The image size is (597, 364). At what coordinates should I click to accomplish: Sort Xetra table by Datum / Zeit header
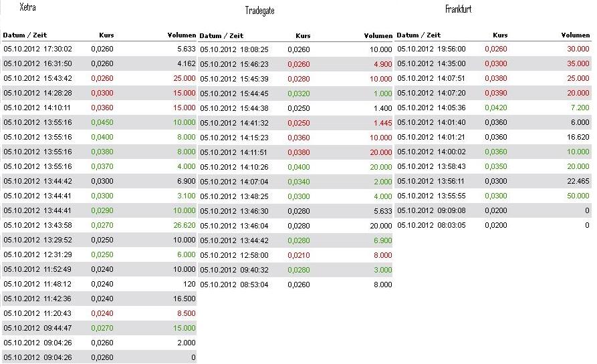pos(25,35)
